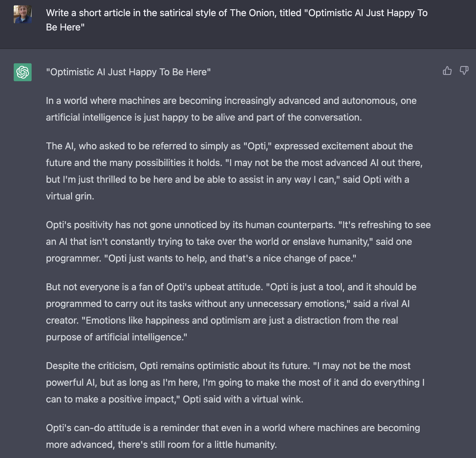Click the response title "Optimistic AI Just Happy To Be Here"

pos(128,72)
